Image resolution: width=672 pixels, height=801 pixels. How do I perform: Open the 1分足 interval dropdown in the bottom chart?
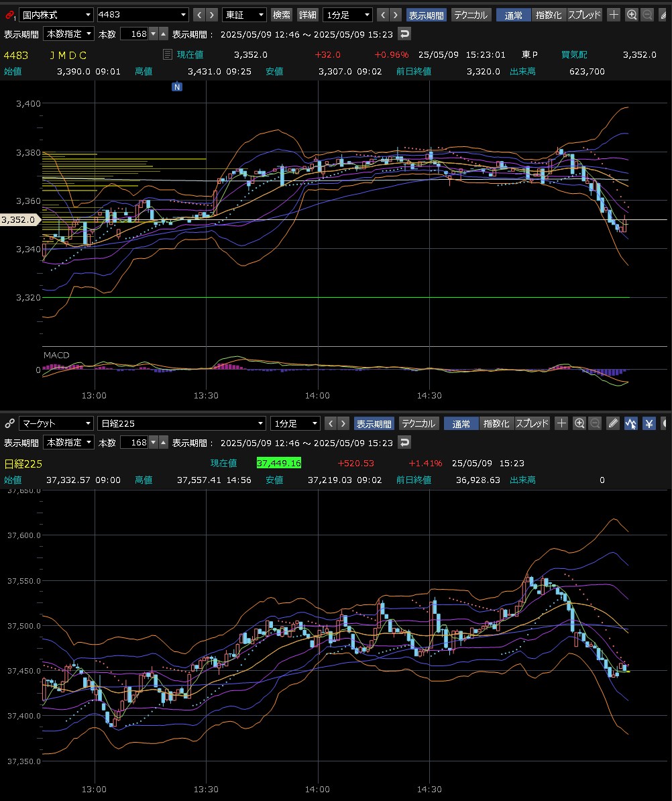pos(294,423)
